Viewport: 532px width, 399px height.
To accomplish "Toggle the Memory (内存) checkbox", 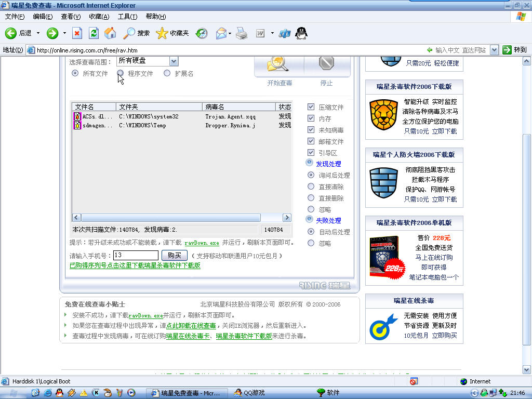I will click(x=311, y=118).
